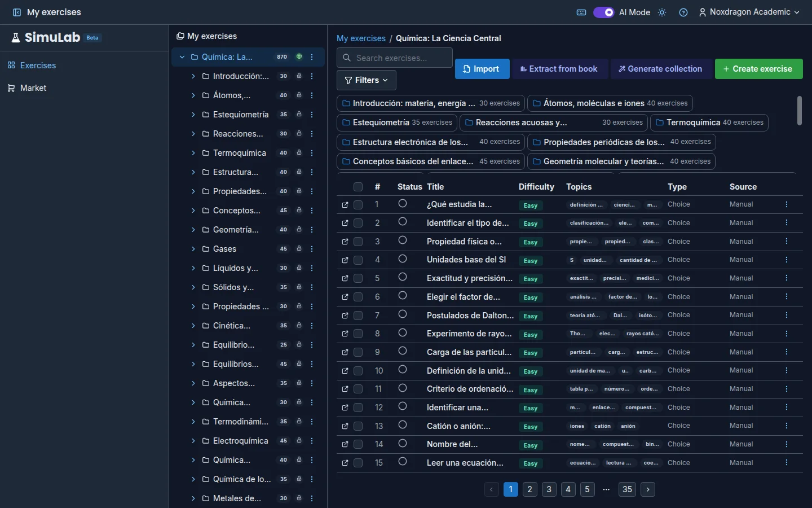The image size is (812, 508).
Task: Collapse the Química: La... root folder
Action: [182, 57]
